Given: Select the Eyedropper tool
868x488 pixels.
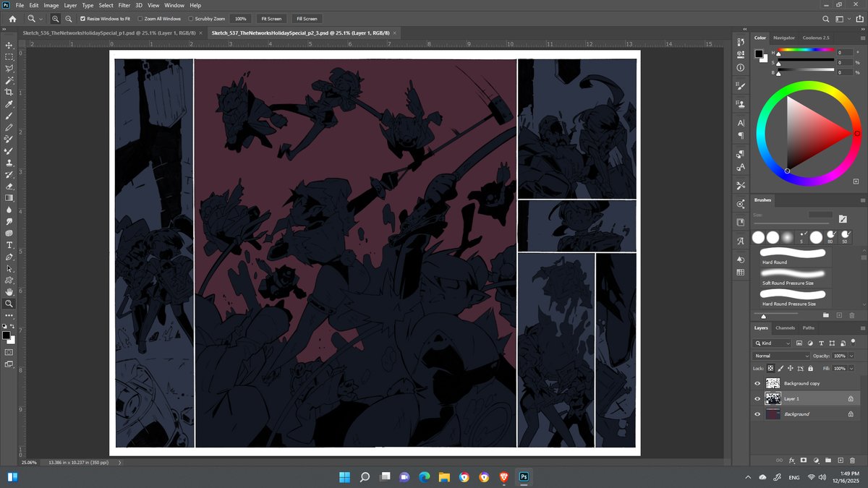Looking at the screenshot, I should pyautogui.click(x=9, y=104).
